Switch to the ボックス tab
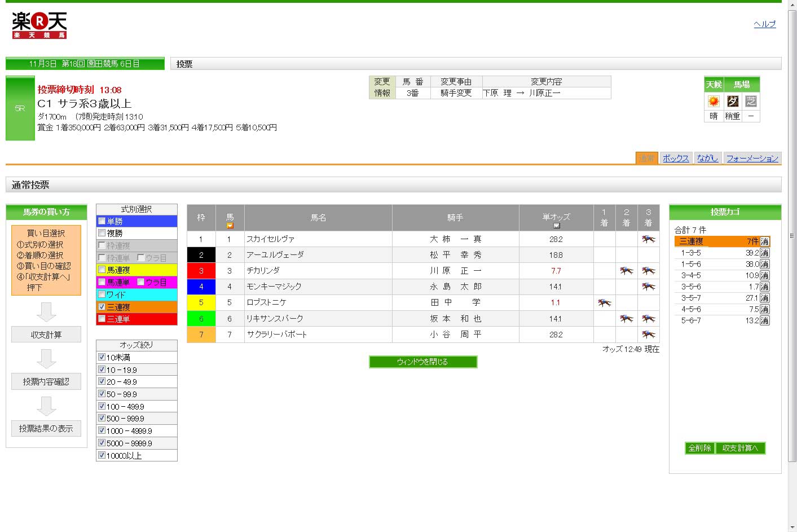 pyautogui.click(x=676, y=159)
